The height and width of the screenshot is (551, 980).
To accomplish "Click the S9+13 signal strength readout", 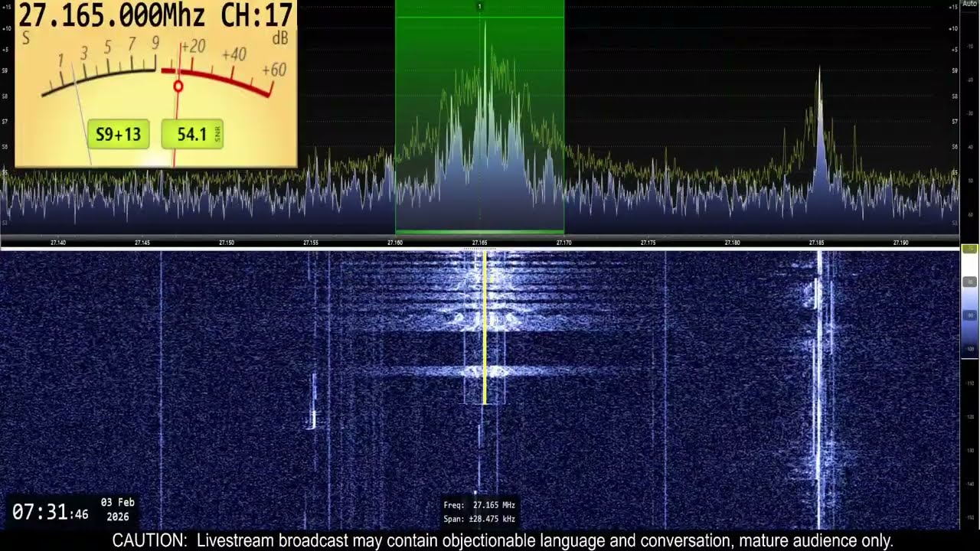I will (x=118, y=135).
